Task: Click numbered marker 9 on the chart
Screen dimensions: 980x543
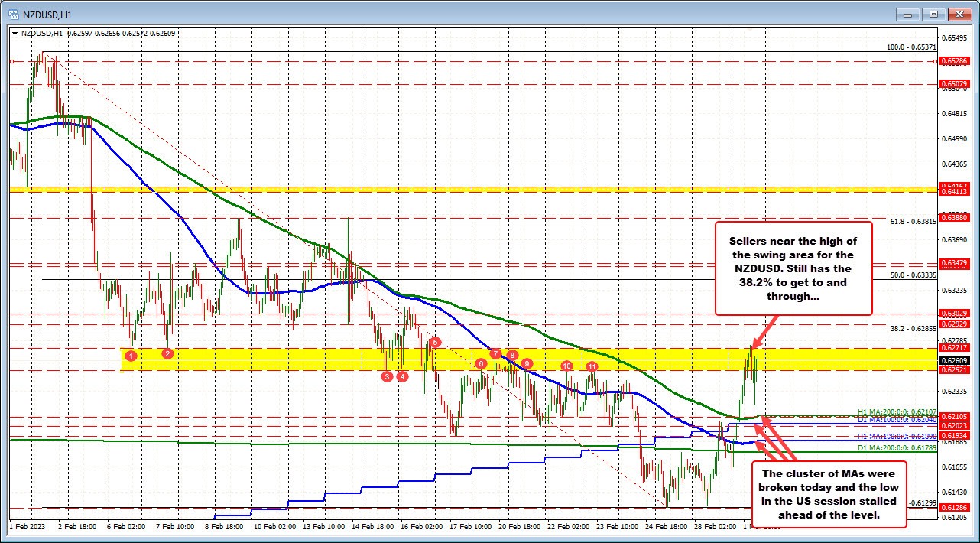Action: click(x=525, y=364)
